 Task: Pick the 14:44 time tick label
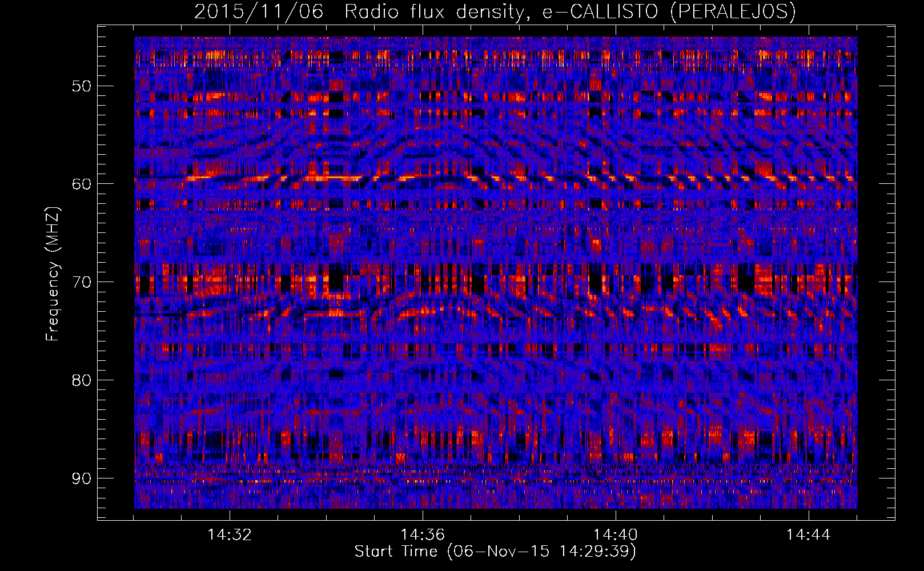809,534
